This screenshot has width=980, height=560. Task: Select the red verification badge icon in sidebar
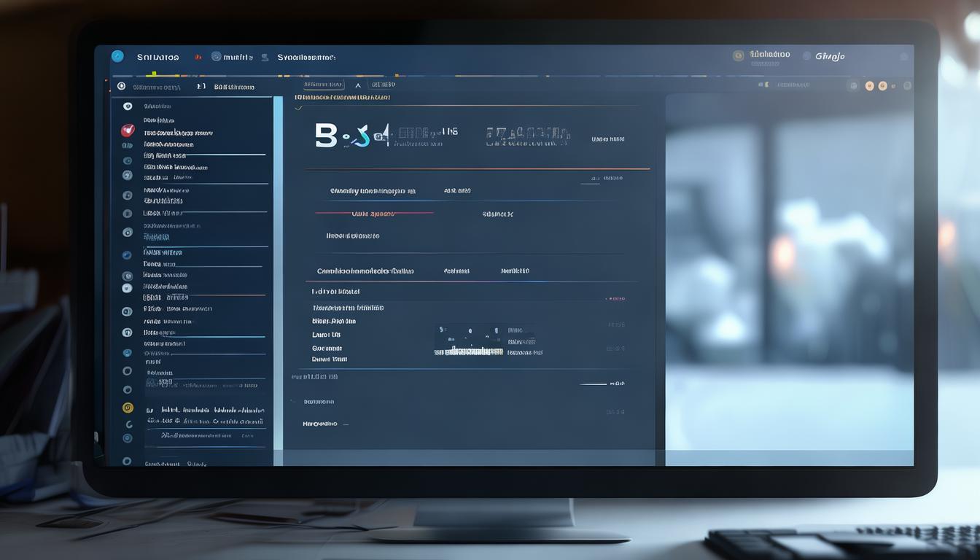click(x=128, y=130)
